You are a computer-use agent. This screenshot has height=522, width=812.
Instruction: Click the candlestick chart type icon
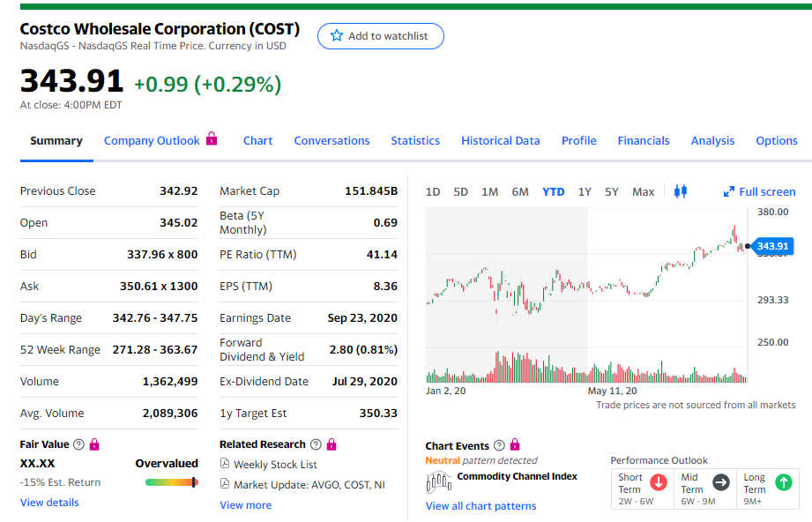pos(680,191)
